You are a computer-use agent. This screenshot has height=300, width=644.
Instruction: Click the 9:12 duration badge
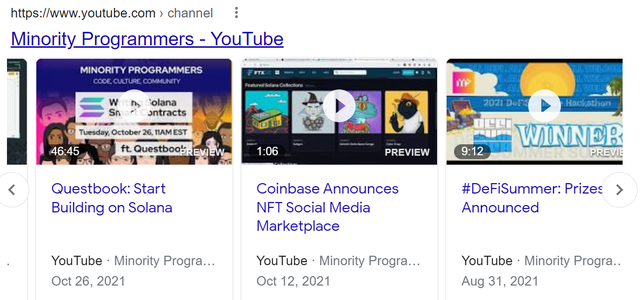click(472, 151)
